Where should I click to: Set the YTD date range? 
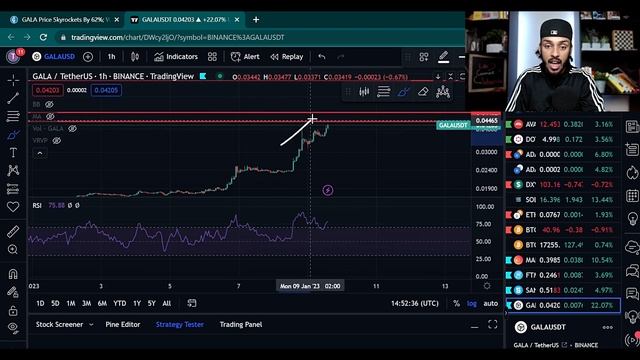point(120,303)
